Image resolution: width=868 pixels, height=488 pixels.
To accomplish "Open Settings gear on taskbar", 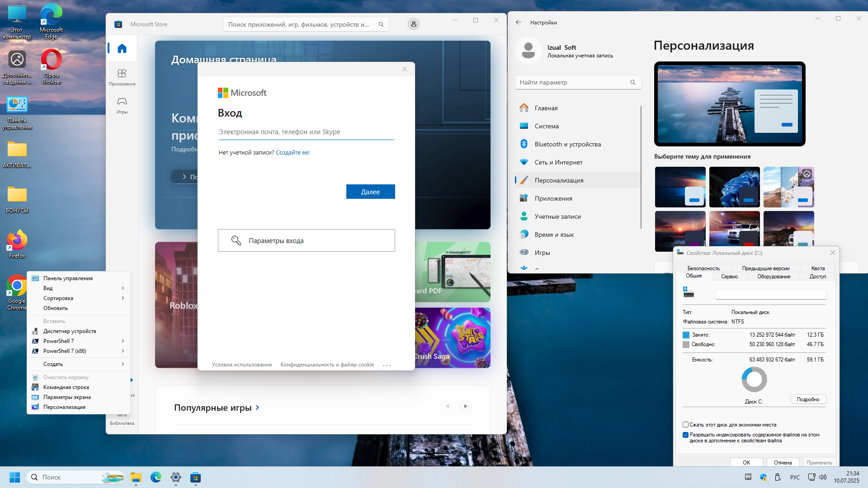I will [x=176, y=477].
